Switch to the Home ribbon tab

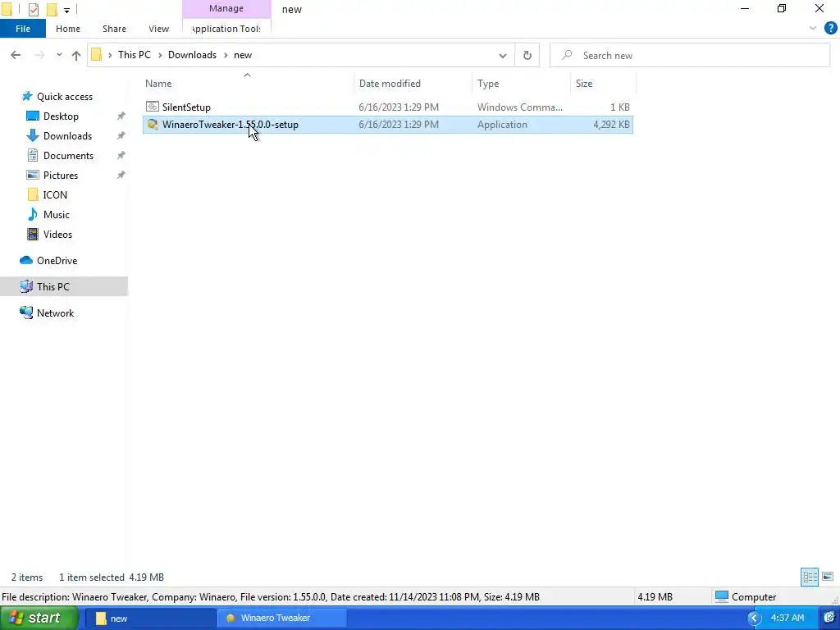(68, 29)
